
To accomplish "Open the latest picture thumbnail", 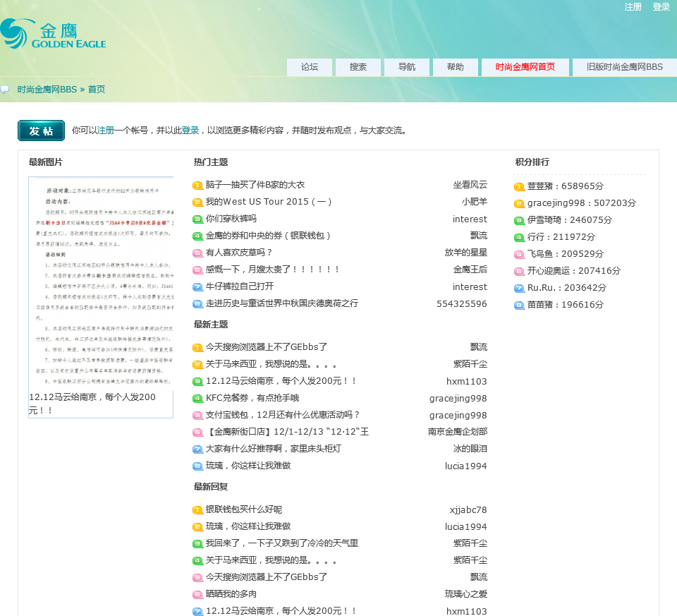I will point(101,282).
